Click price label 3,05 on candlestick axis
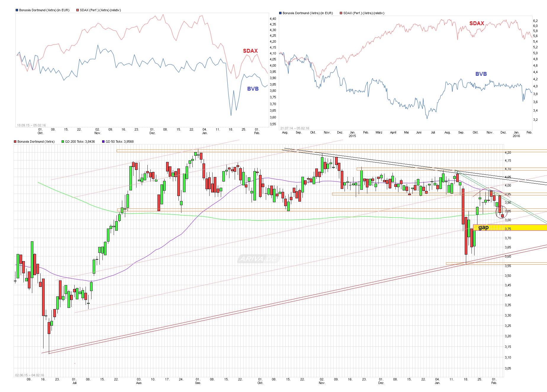547x392 pixels. [508, 368]
